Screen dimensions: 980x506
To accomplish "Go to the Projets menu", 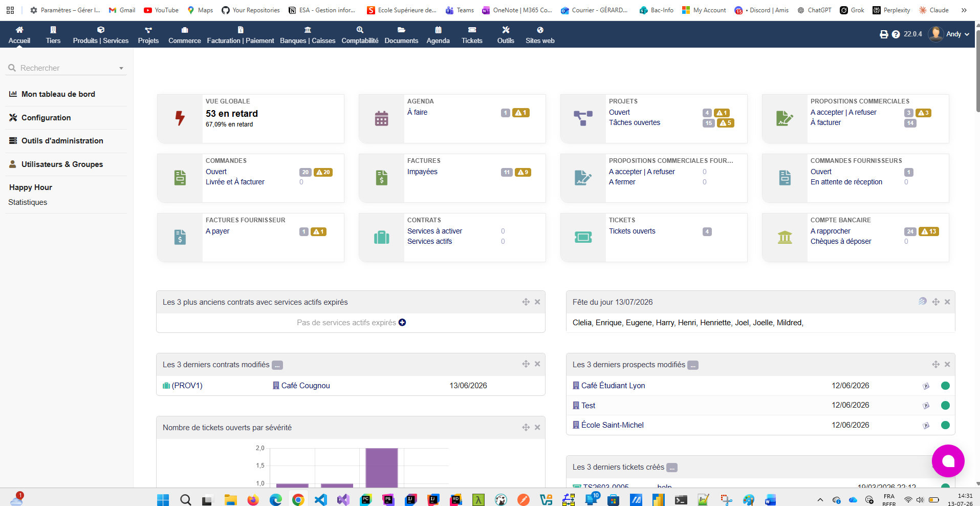I will pos(148,35).
